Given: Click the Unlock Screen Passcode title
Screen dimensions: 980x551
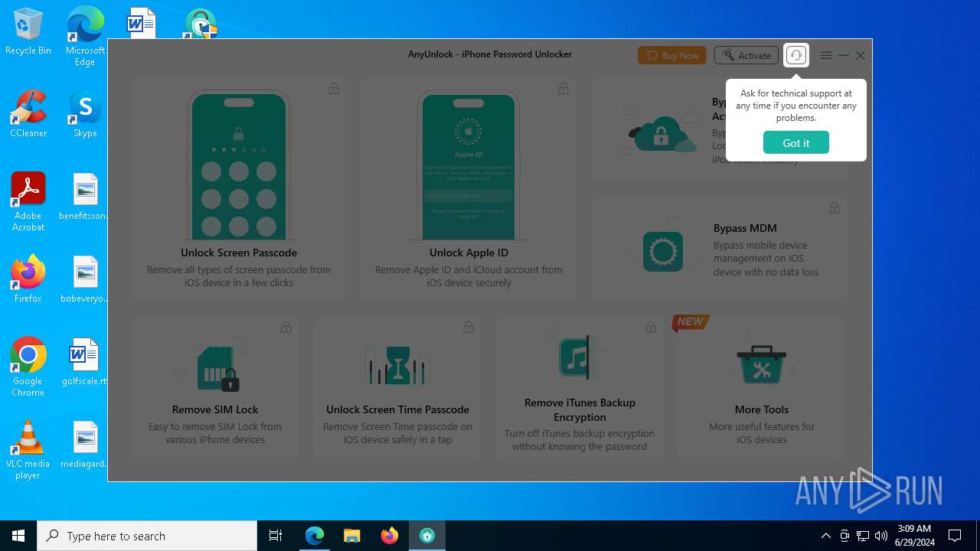Looking at the screenshot, I should click(239, 253).
